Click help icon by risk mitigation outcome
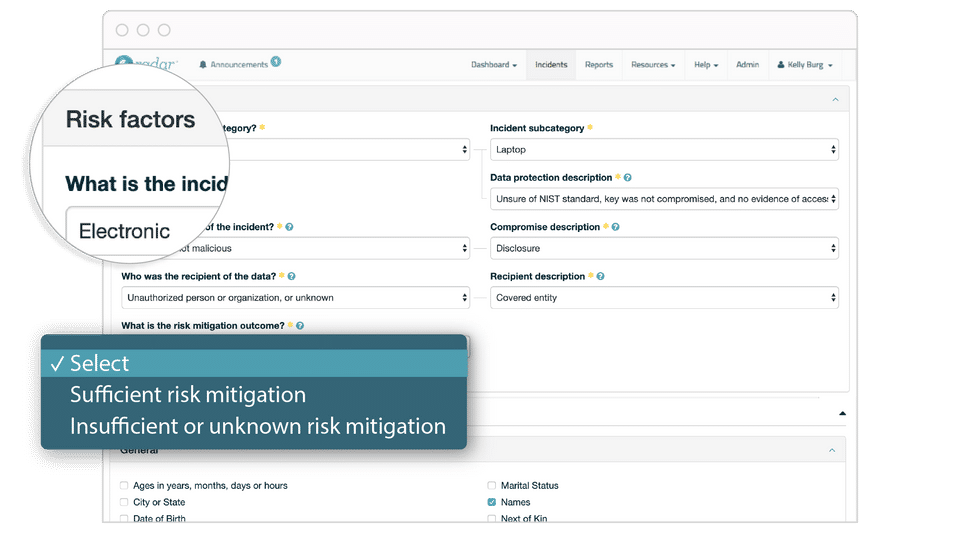 pyautogui.click(x=300, y=326)
